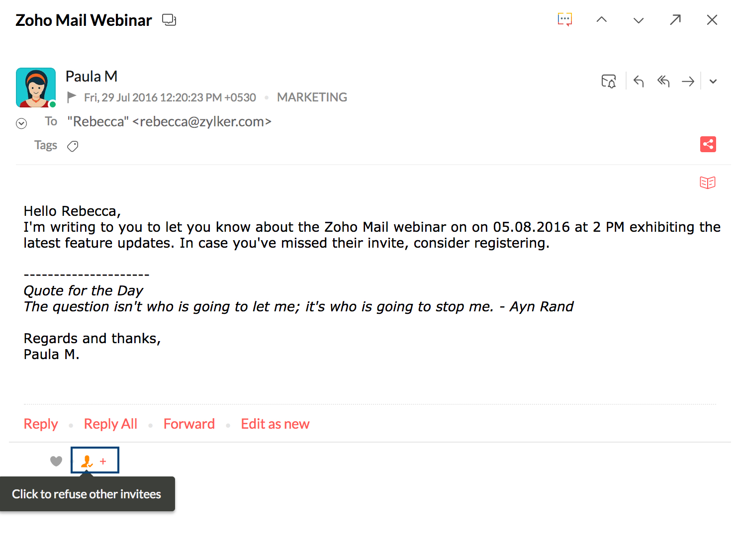Like this email with heart icon

(56, 461)
